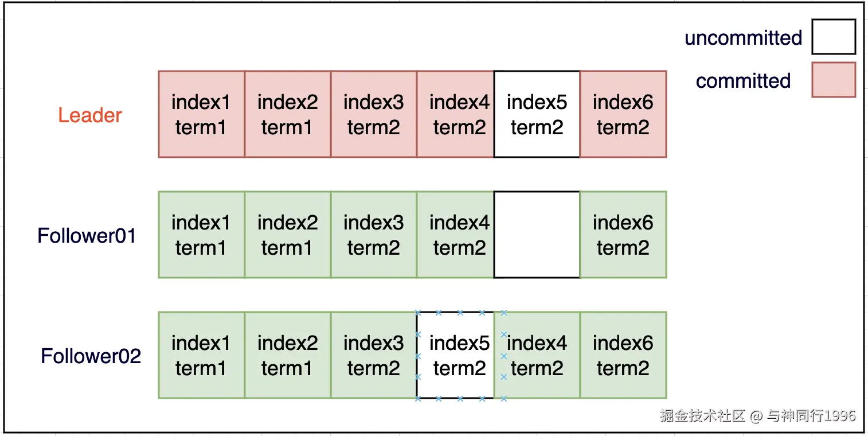Click the watermark text at bottom right
Image resolution: width=868 pixels, height=436 pixels.
pyautogui.click(x=757, y=415)
